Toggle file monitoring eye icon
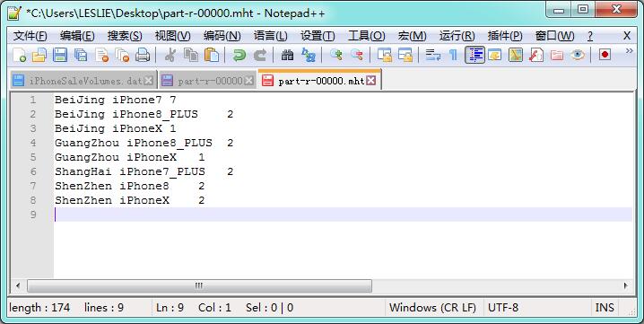This screenshot has height=324, width=644. point(578,55)
